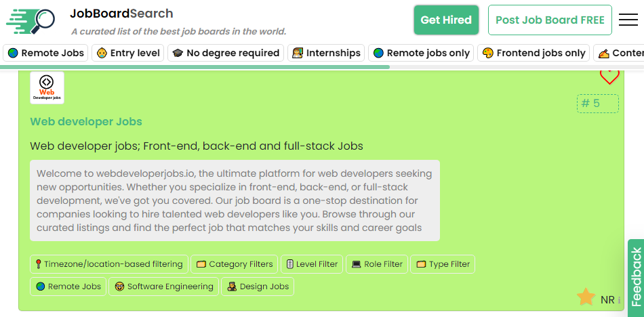Toggle the heart favorite icon
The height and width of the screenshot is (317, 644).
coord(609,77)
